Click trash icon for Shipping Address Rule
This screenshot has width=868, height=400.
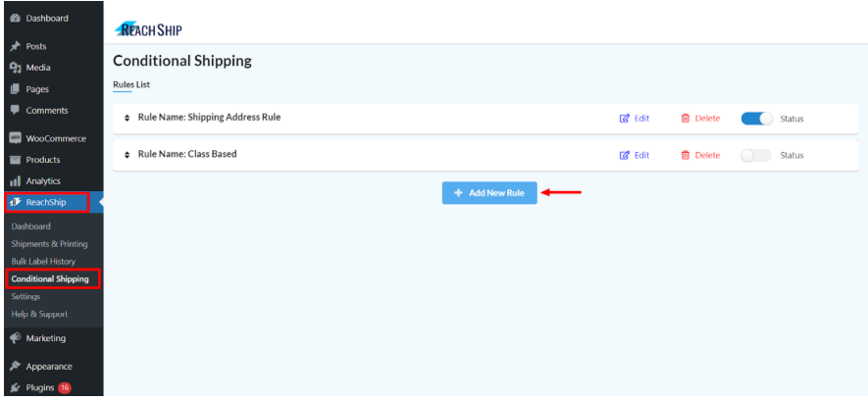pyautogui.click(x=686, y=119)
